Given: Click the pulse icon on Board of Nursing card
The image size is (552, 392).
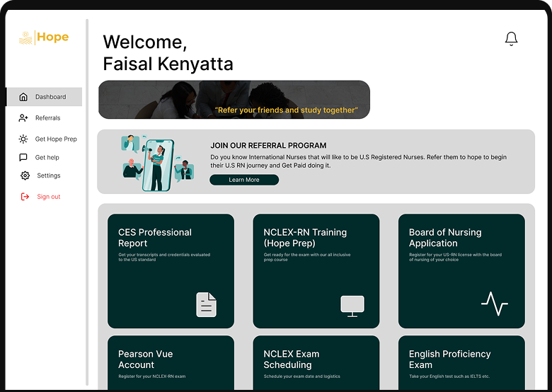Looking at the screenshot, I should 494,304.
